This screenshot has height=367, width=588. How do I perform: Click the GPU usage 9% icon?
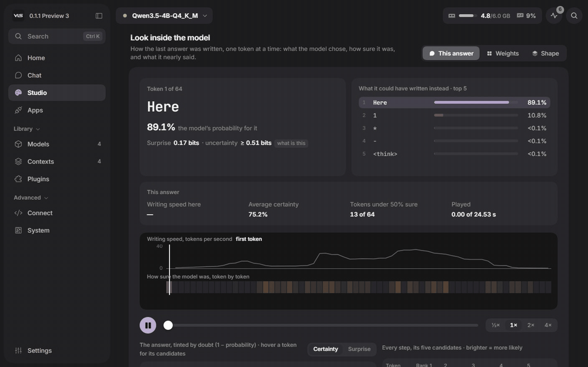point(520,16)
